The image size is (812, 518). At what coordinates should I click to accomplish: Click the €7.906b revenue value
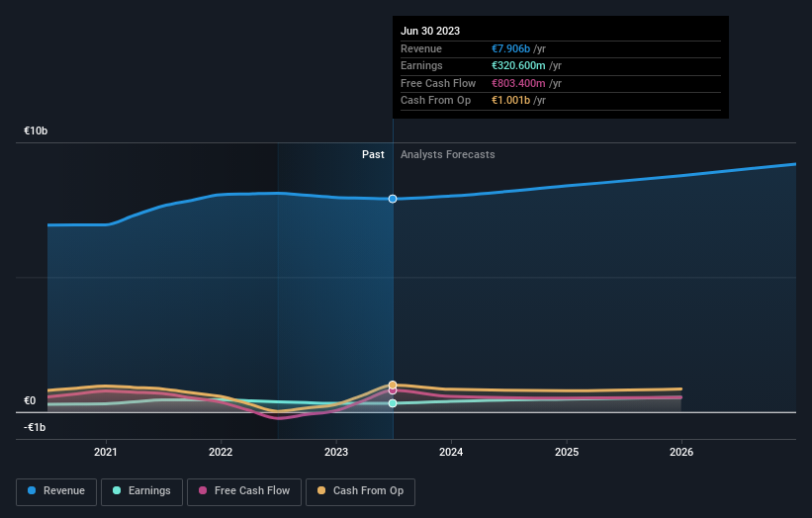click(510, 48)
